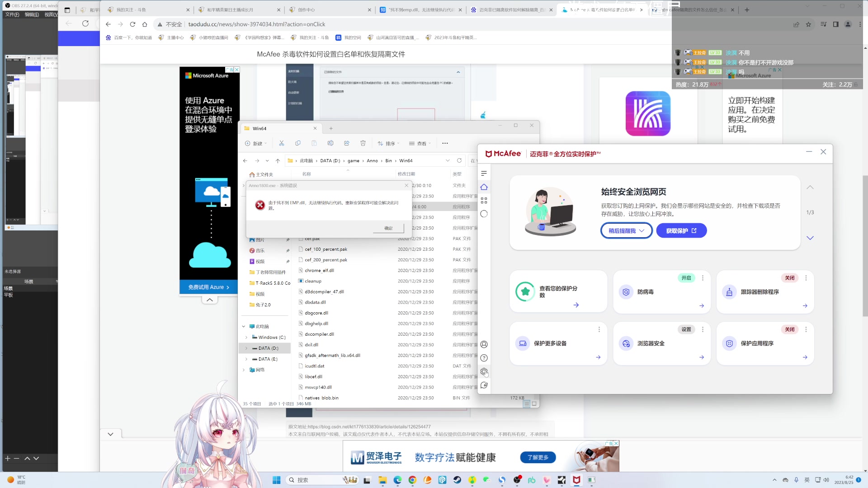The width and height of the screenshot is (868, 488).
Task: Enable the 跟踪器删除程序 关闭 toggle
Action: pyautogui.click(x=790, y=278)
